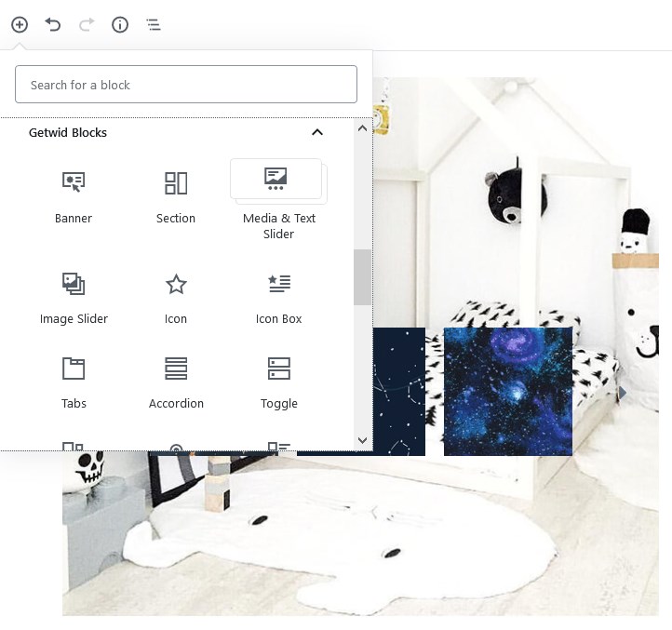Insert the Accordion block
Viewport: 672px width, 630px height.
tap(176, 382)
